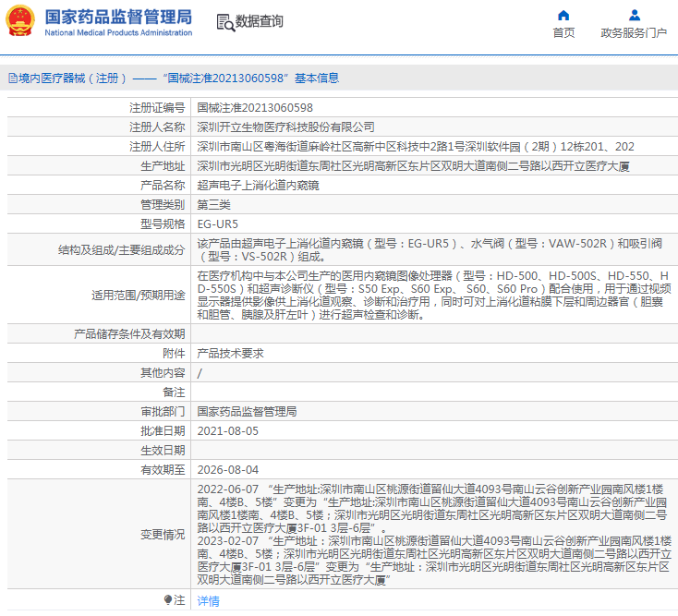Viewport: 678px width, 616px height.
Task: Click the 数据查询 label
Action: click(259, 21)
